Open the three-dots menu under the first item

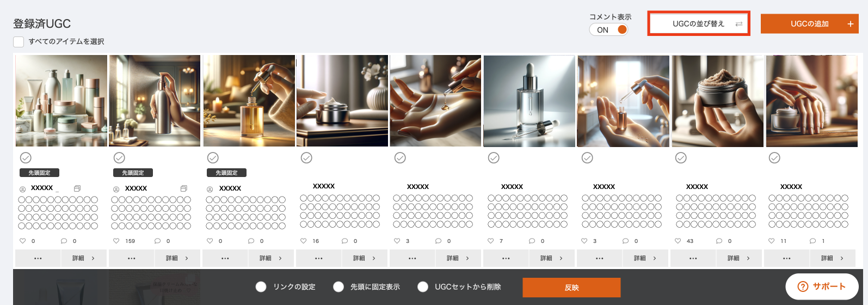click(x=38, y=259)
